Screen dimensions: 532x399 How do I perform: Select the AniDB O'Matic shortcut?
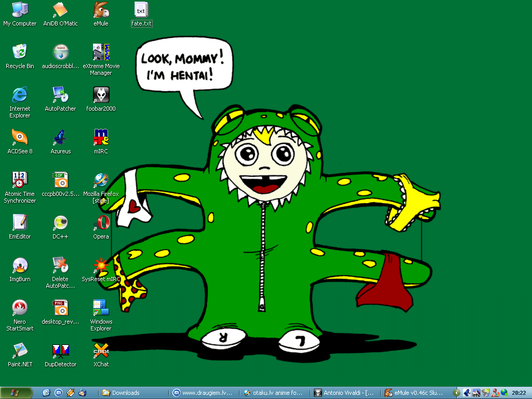(60, 14)
